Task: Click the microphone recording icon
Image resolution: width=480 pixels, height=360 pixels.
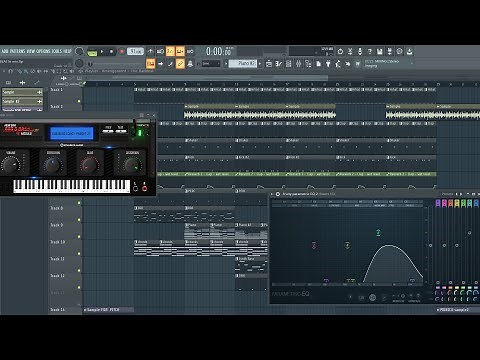Action: [x=360, y=51]
